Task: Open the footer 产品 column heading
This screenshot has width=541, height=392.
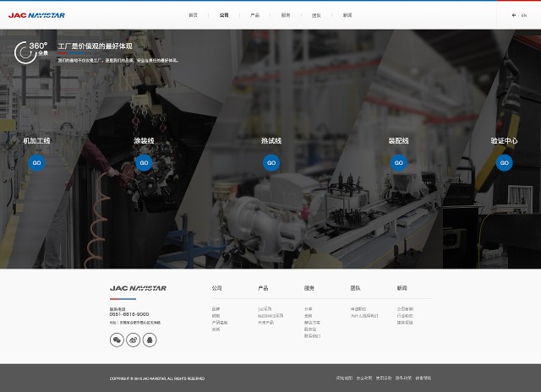Action: [x=263, y=288]
